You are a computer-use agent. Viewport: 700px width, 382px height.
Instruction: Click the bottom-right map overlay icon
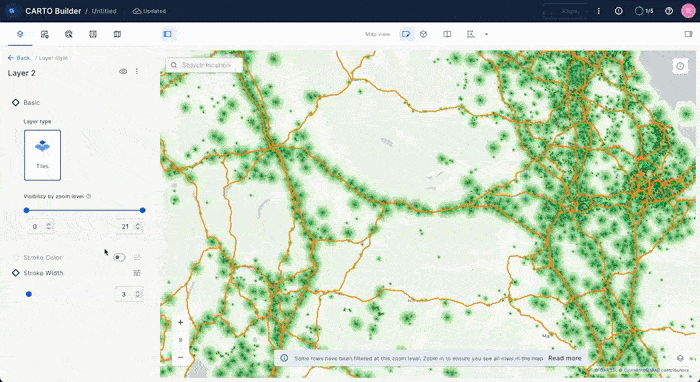(x=680, y=358)
